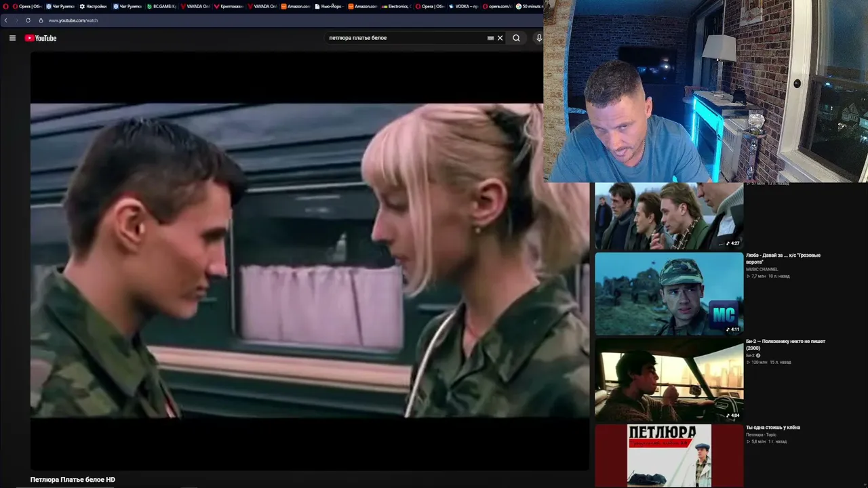Image resolution: width=868 pixels, height=488 pixels.
Task: Start voice search with the microphone icon
Action: 539,38
